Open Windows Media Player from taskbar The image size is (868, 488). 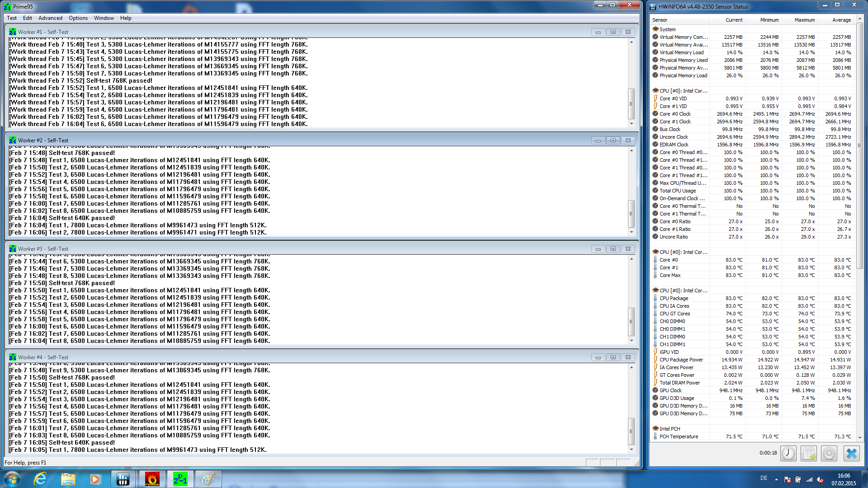tap(95, 479)
